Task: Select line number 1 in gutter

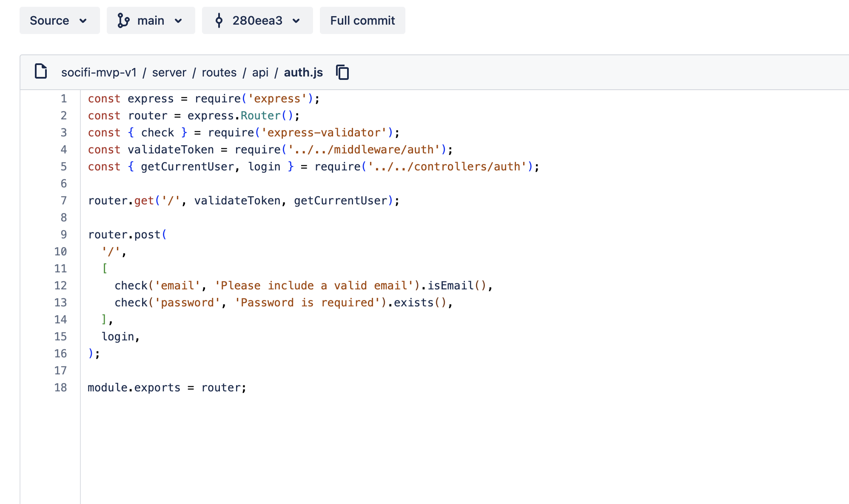Action: tap(64, 99)
